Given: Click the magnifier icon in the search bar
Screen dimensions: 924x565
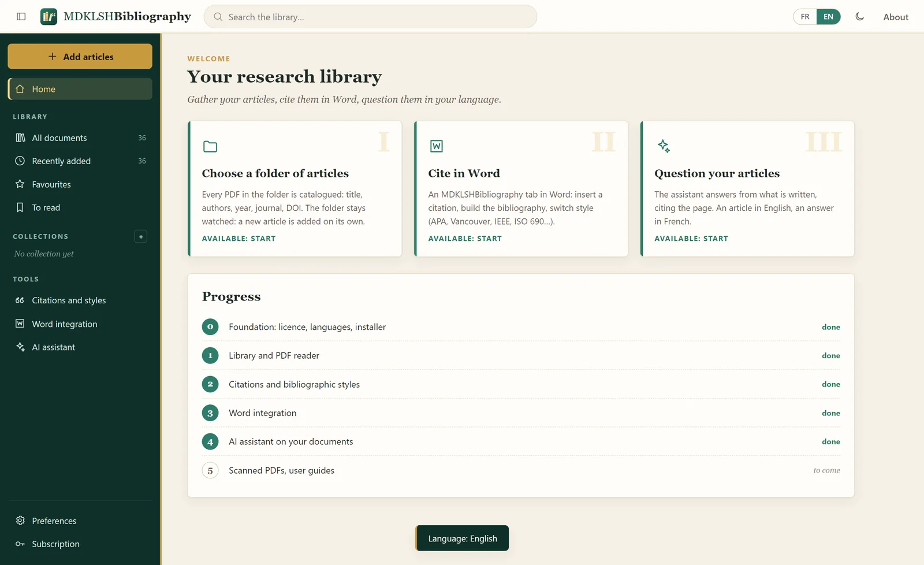Looking at the screenshot, I should pos(218,17).
